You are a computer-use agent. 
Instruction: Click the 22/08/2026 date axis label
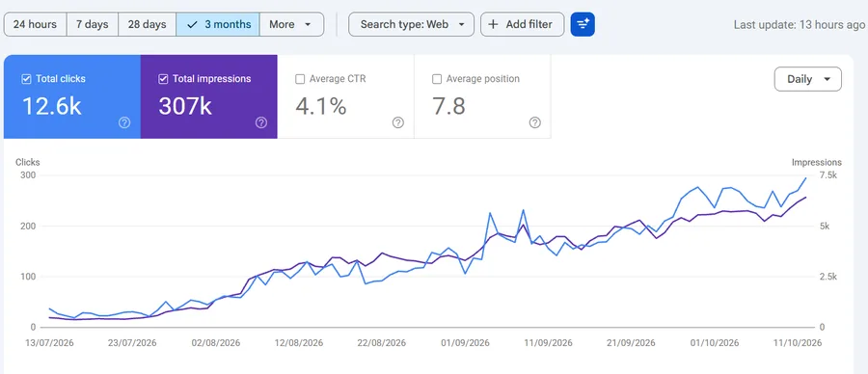pyautogui.click(x=382, y=343)
